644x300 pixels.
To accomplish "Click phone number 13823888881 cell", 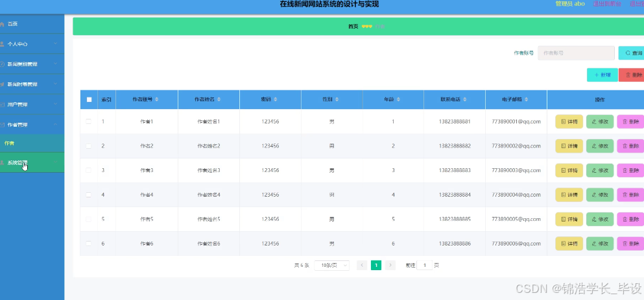I will 454,121.
